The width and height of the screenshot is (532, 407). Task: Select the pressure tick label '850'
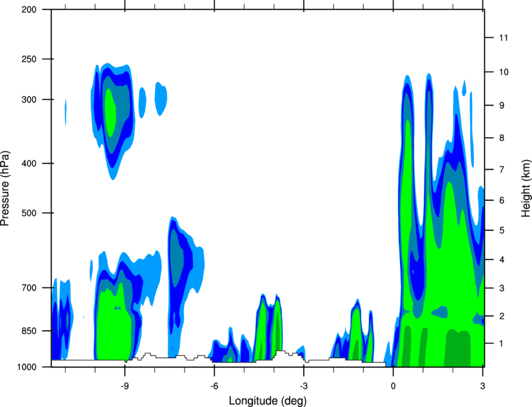coord(29,331)
